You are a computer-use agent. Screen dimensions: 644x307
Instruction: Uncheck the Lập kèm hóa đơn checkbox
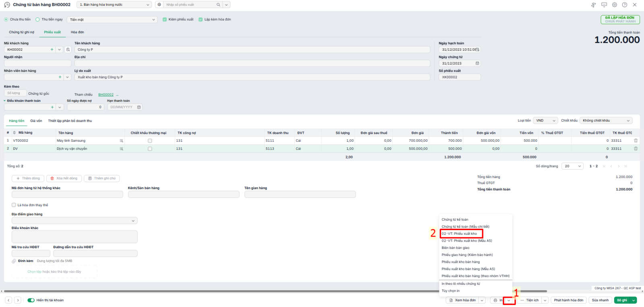200,19
